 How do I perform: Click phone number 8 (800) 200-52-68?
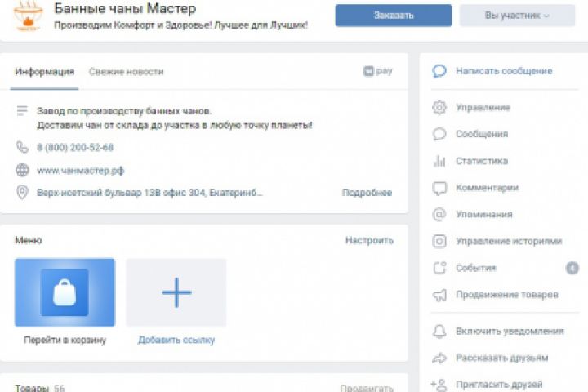(x=75, y=148)
